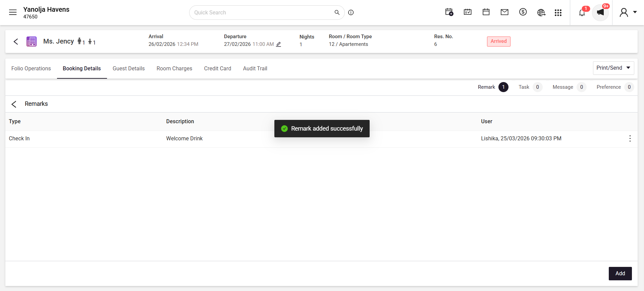The height and width of the screenshot is (291, 644).
Task: Select the Task counter
Action: point(530,87)
